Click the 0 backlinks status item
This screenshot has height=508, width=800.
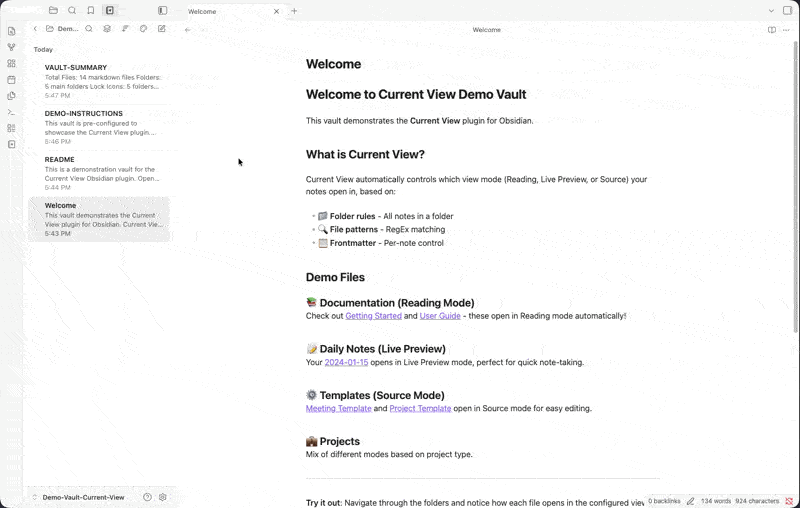(x=664, y=501)
